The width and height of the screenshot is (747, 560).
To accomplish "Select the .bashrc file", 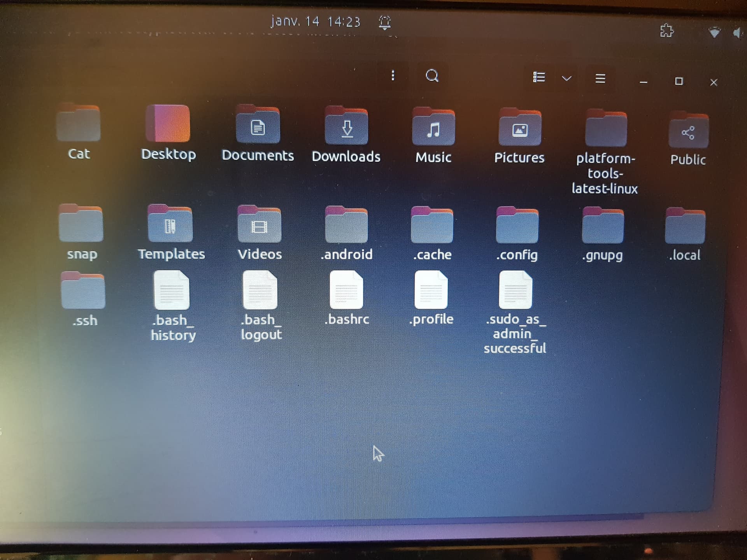I will (347, 298).
